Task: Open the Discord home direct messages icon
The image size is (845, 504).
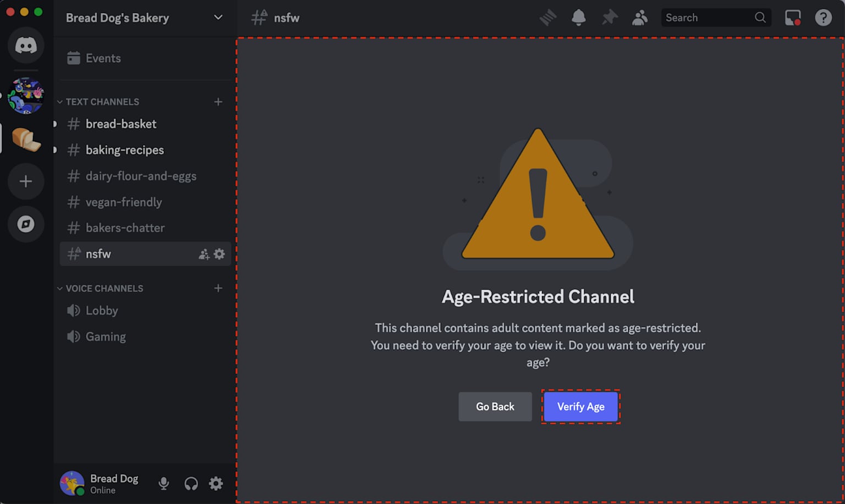Action: click(26, 46)
